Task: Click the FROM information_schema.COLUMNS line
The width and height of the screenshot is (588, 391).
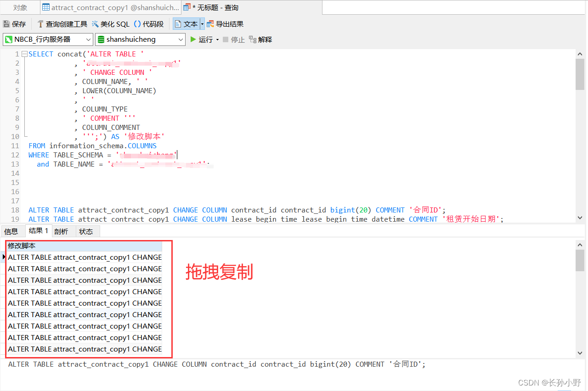Action: click(92, 145)
